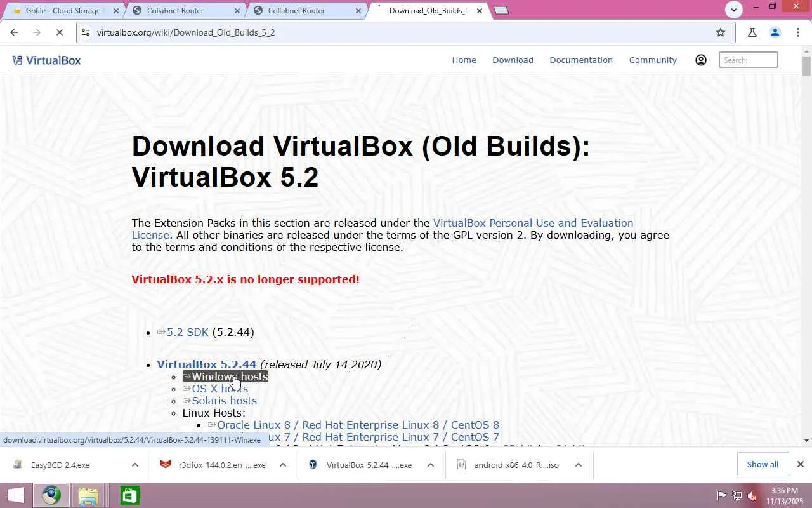The height and width of the screenshot is (508, 812).
Task: Close the Download_Old_Builds tab
Action: pyautogui.click(x=480, y=11)
